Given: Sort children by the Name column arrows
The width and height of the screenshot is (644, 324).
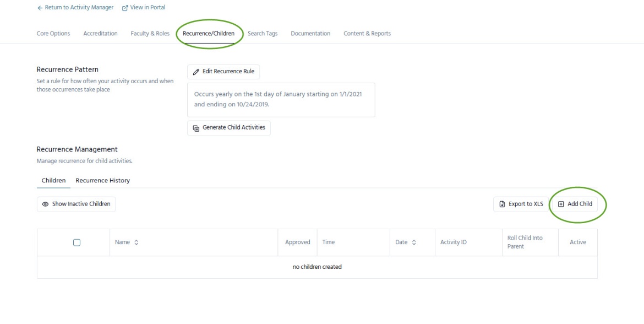Looking at the screenshot, I should 136,242.
